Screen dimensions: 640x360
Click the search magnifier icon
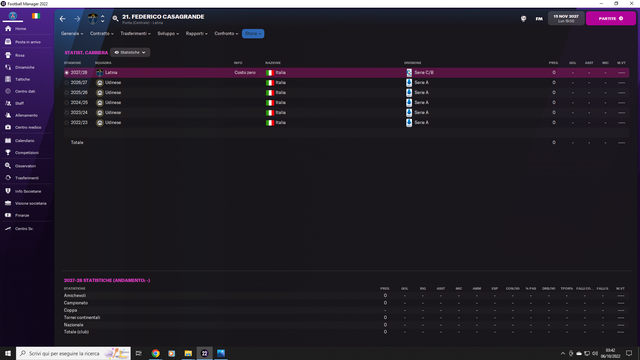(x=116, y=18)
